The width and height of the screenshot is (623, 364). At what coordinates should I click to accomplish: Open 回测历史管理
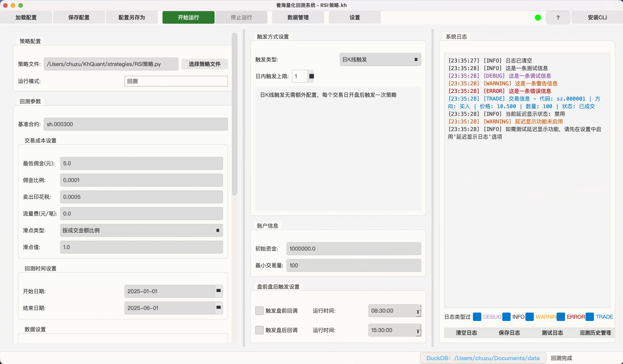coord(595,333)
